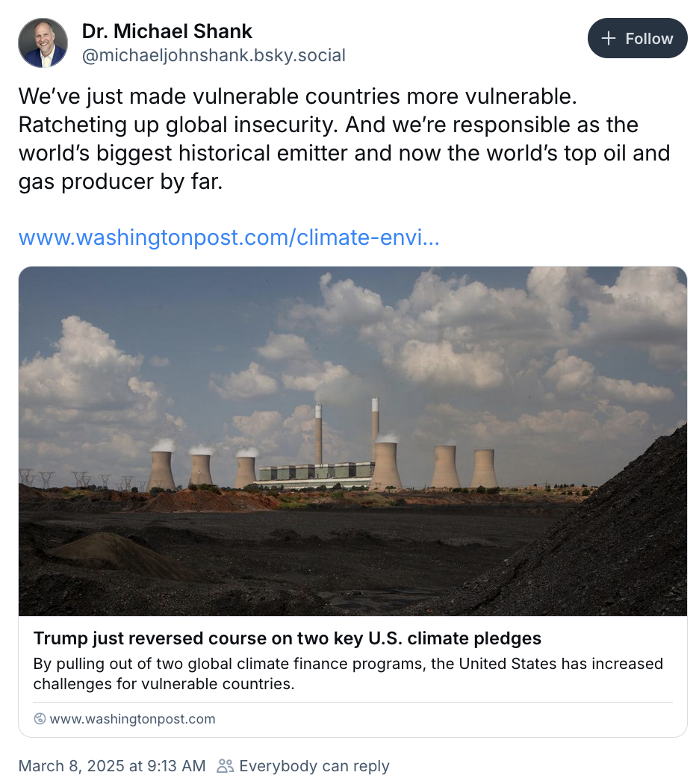Click the plus icon on Follow
Screen dimensions: 699x784
[609, 39]
